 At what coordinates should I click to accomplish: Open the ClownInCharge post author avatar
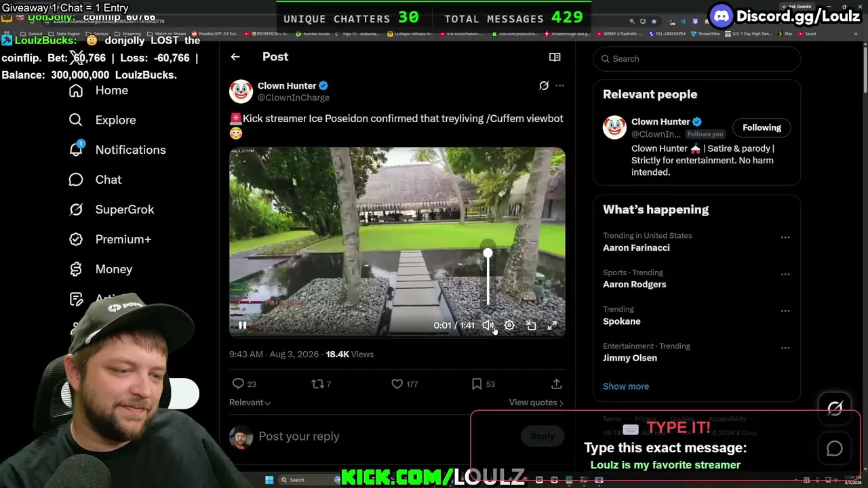coord(241,91)
